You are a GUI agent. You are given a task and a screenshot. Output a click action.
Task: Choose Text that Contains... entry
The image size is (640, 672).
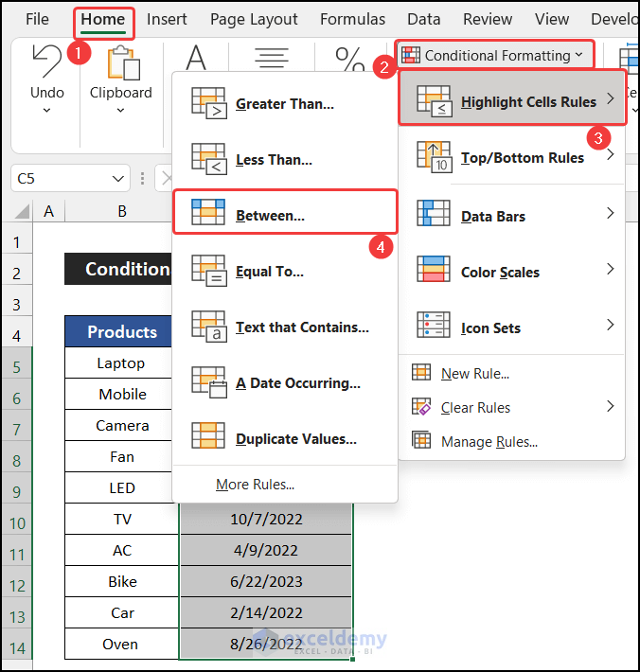(x=285, y=327)
